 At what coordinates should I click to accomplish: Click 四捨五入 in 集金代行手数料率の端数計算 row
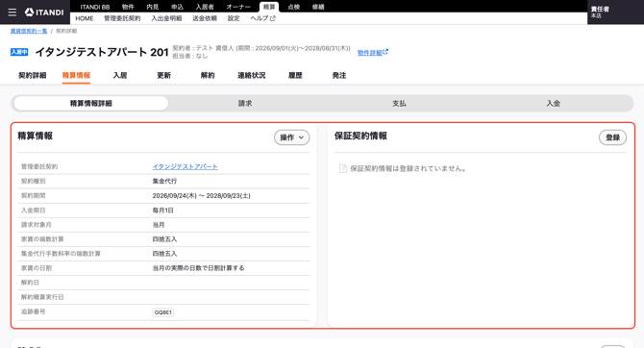(x=164, y=254)
